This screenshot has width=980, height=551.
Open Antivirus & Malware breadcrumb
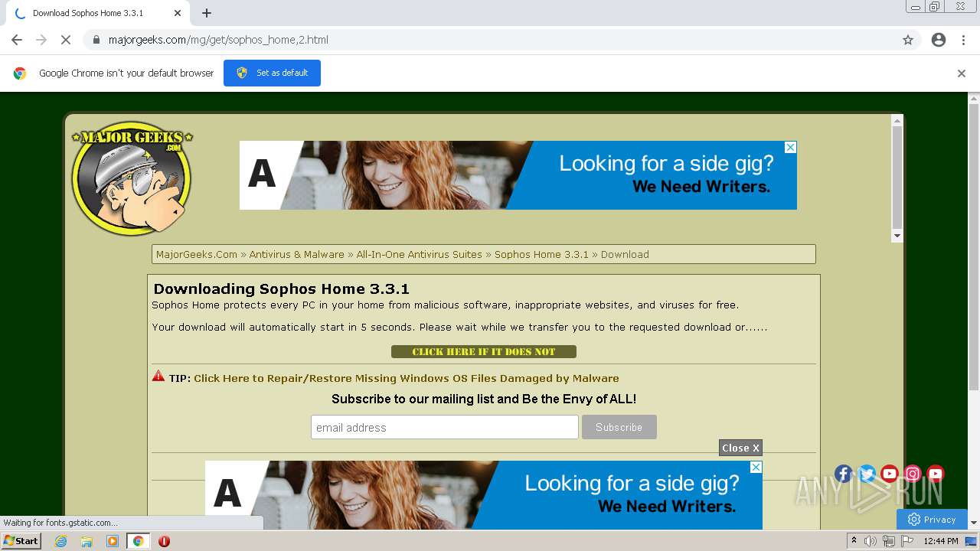(x=296, y=254)
